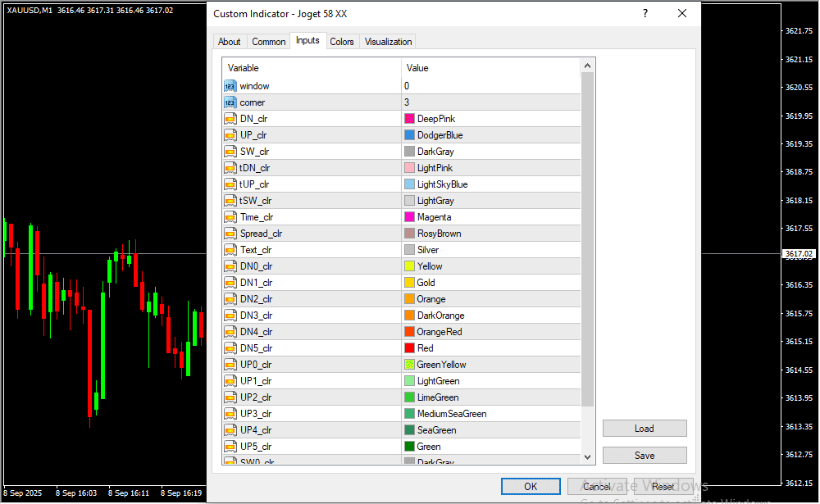The image size is (820, 504).
Task: Click the integer icon beside window variable
Action: click(230, 86)
